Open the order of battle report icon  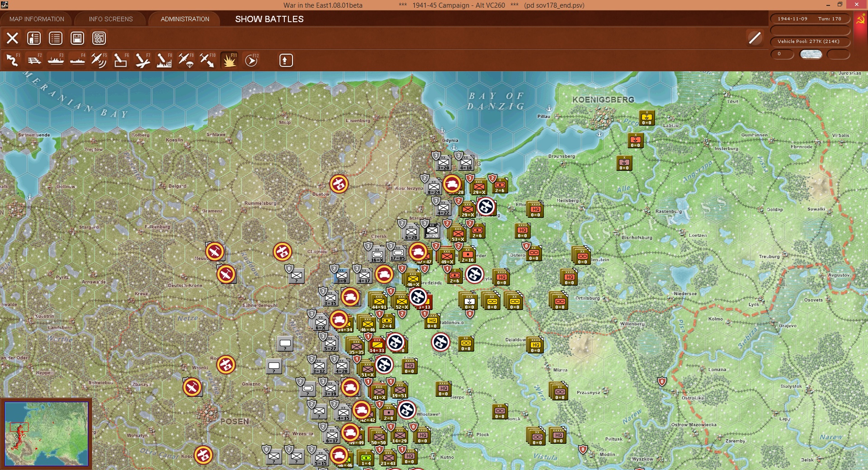(34, 38)
